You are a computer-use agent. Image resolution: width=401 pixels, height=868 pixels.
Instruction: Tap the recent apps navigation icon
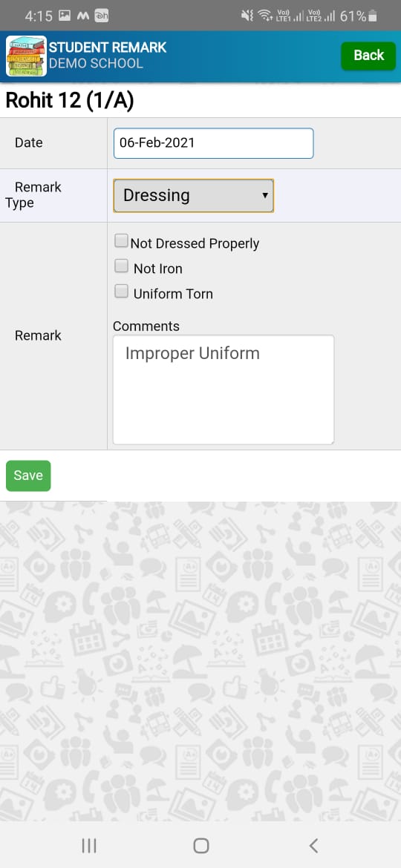88,845
